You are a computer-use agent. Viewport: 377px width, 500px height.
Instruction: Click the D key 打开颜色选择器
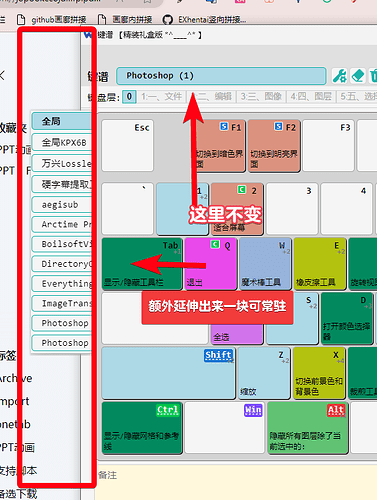click(x=347, y=318)
